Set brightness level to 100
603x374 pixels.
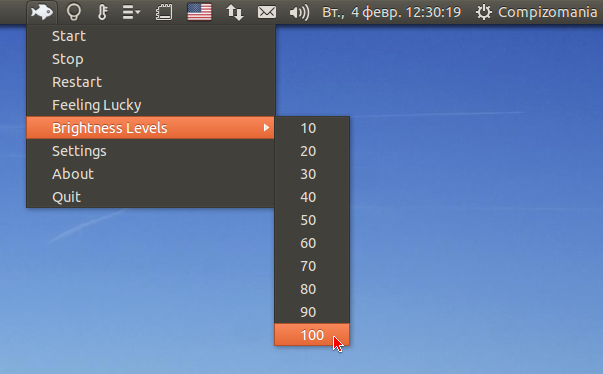(312, 335)
